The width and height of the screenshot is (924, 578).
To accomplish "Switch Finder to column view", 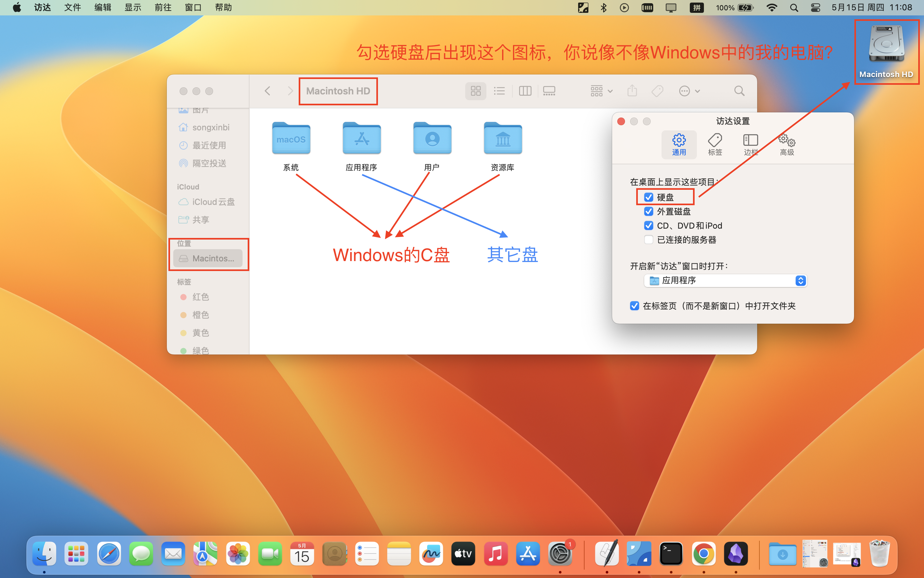I will 525,91.
